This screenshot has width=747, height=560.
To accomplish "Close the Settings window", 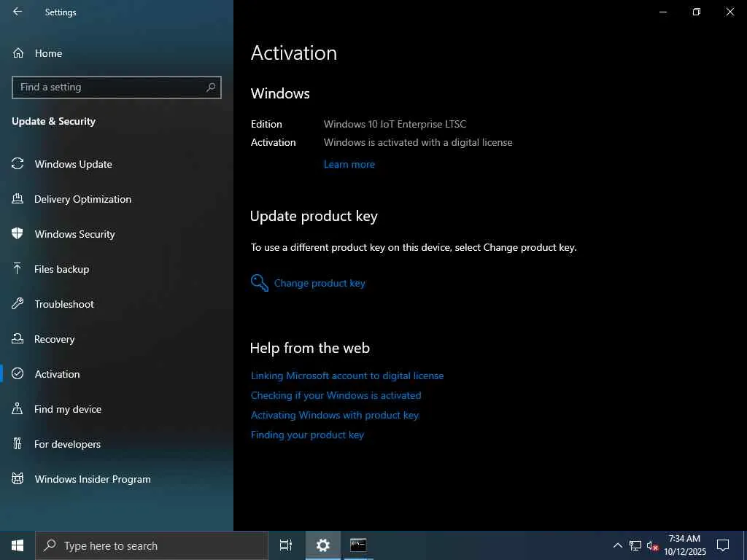I will click(729, 12).
